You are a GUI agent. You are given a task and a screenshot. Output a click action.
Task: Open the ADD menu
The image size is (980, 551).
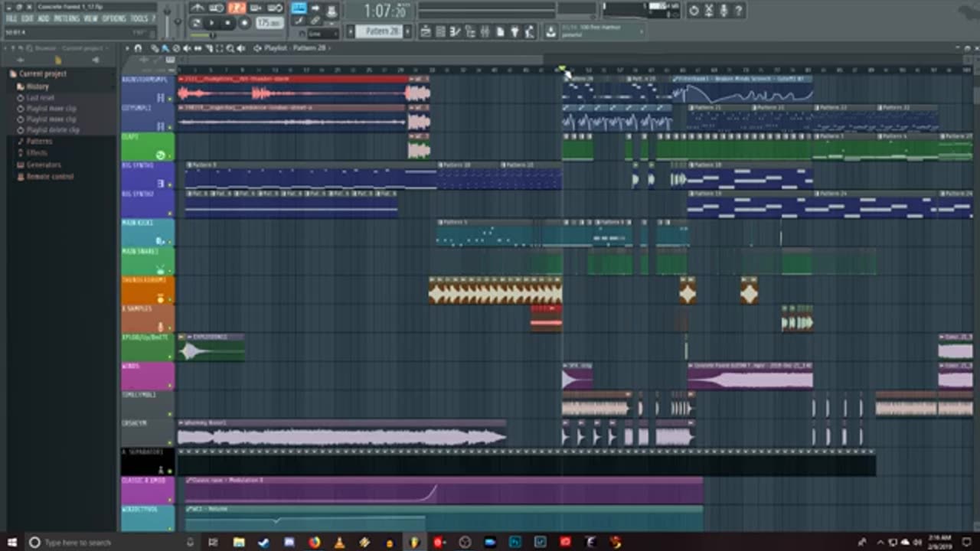tap(44, 18)
